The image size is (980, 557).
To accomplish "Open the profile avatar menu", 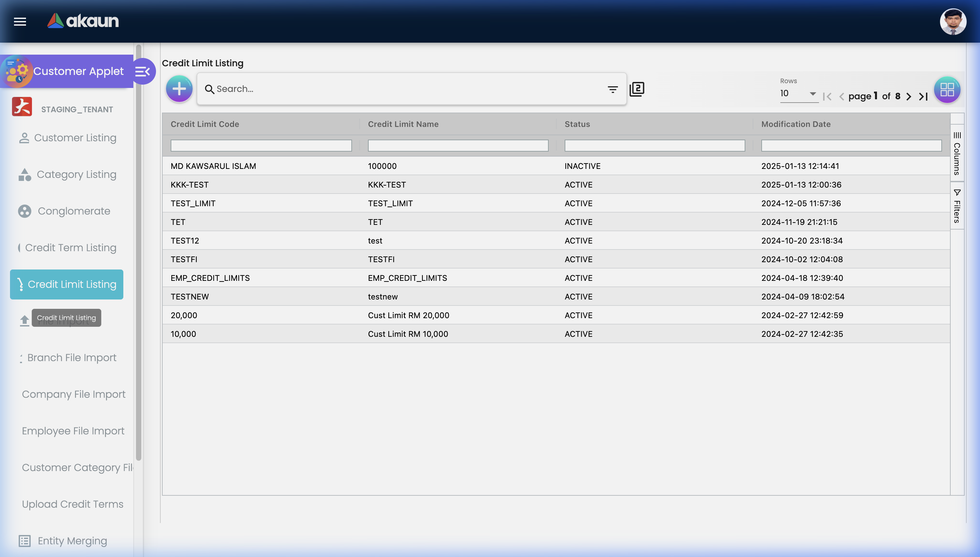I will point(953,21).
